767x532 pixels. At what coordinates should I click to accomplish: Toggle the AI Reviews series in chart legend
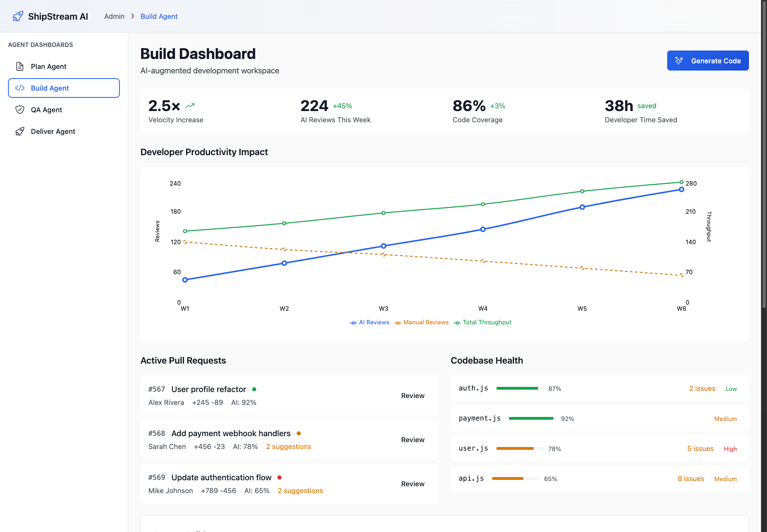pyautogui.click(x=369, y=322)
